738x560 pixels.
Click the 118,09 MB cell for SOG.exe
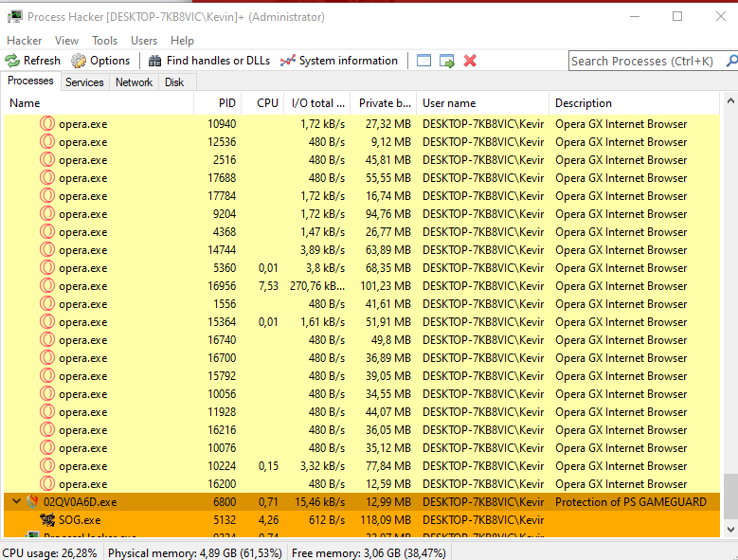[x=386, y=519]
